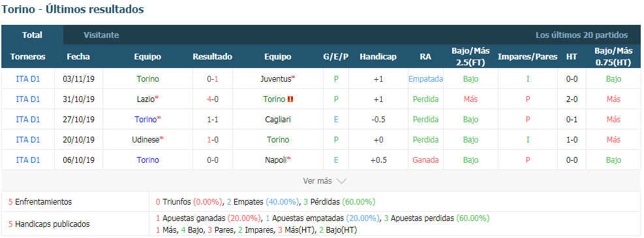Screen dimensions: 644x238
Task: Switch to the Visitante tab
Action: [x=101, y=35]
